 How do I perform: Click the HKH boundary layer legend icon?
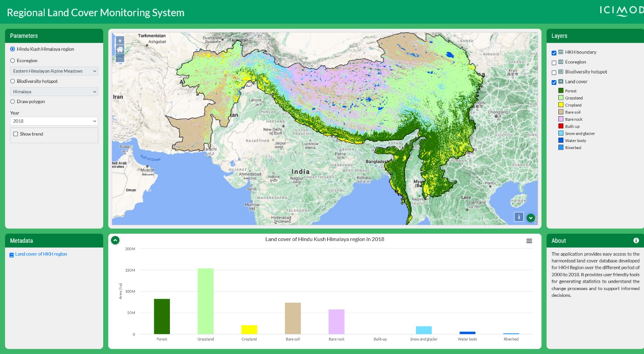click(x=561, y=52)
